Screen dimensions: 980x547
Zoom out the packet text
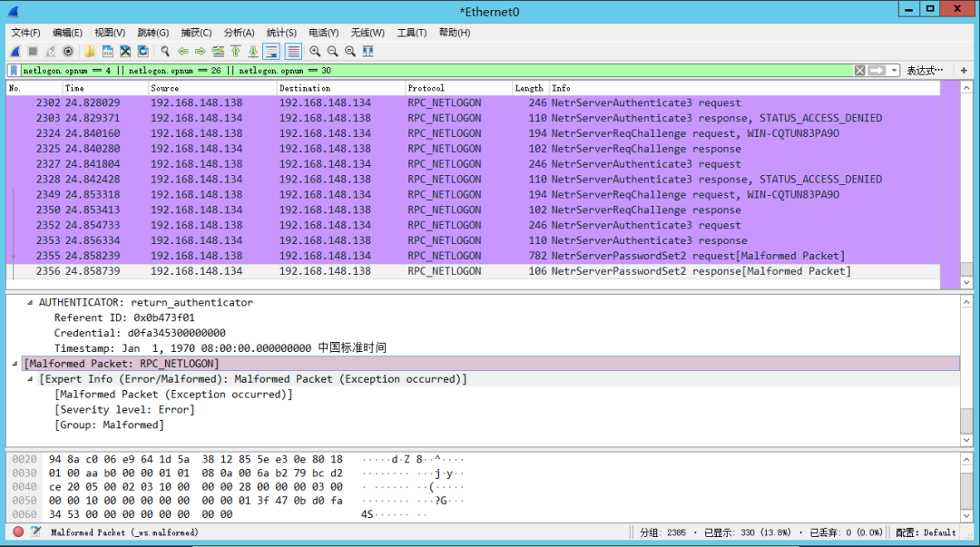[332, 52]
